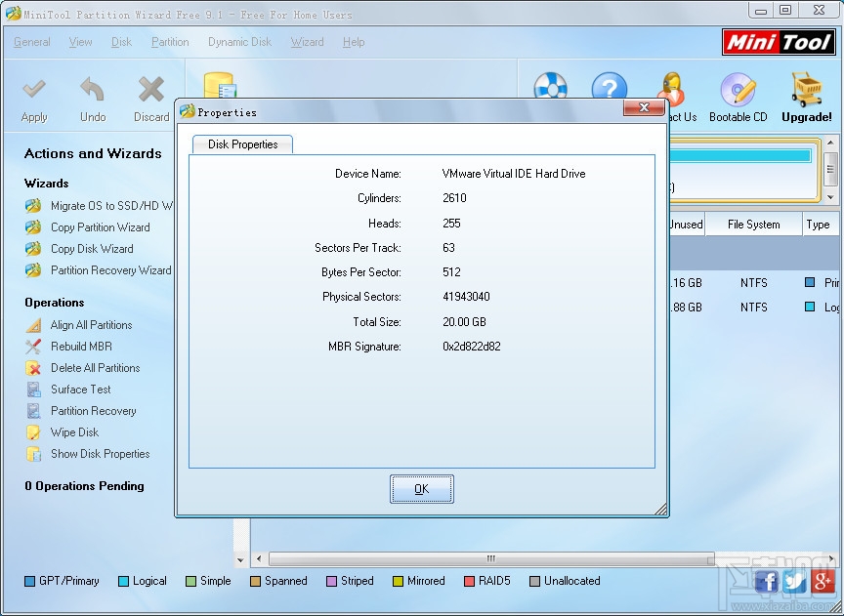Click the horizontal scrollbar track
Screen dimensions: 844x616
pyautogui.click(x=488, y=558)
